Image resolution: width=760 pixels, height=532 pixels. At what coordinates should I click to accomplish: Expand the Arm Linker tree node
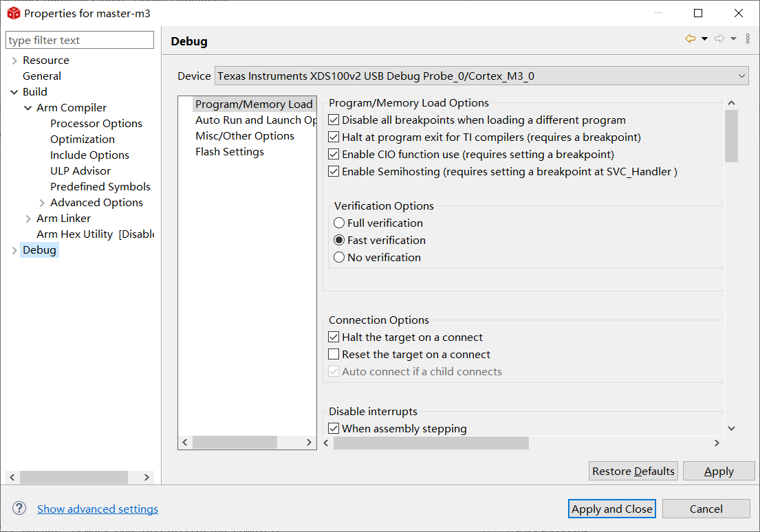pos(28,219)
